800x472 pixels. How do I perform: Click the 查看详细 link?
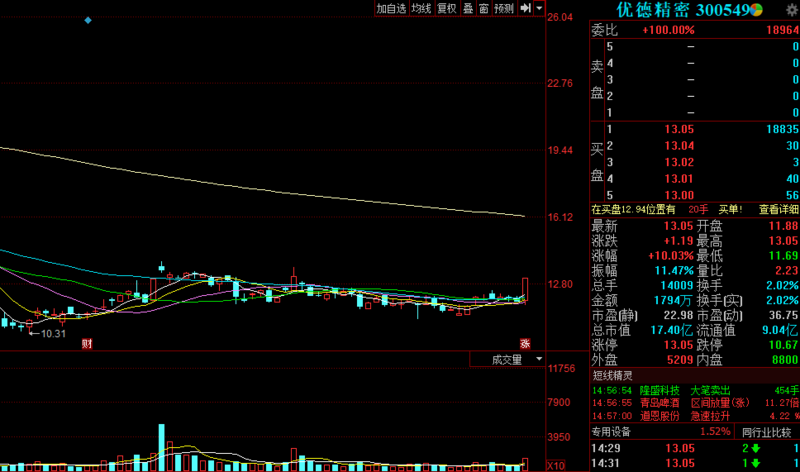click(x=779, y=209)
